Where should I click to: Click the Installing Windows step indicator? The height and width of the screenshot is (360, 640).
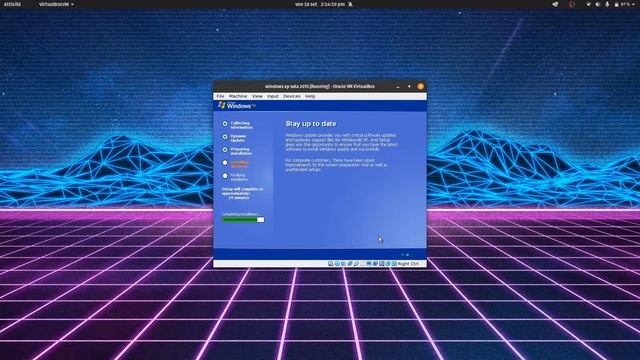click(x=225, y=162)
